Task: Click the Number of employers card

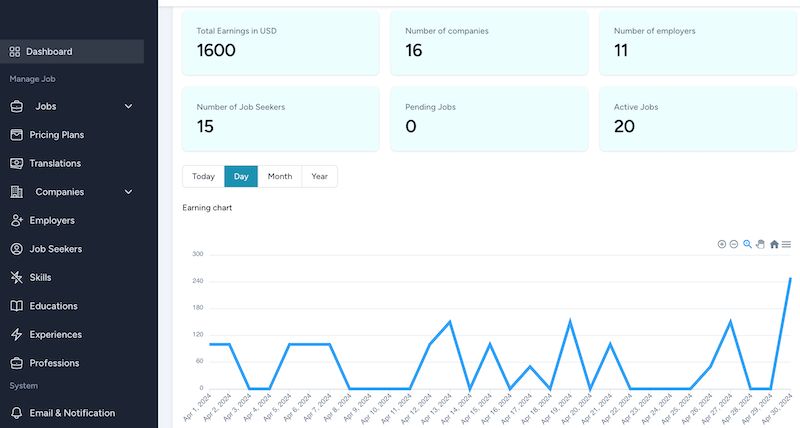Action: (698, 43)
